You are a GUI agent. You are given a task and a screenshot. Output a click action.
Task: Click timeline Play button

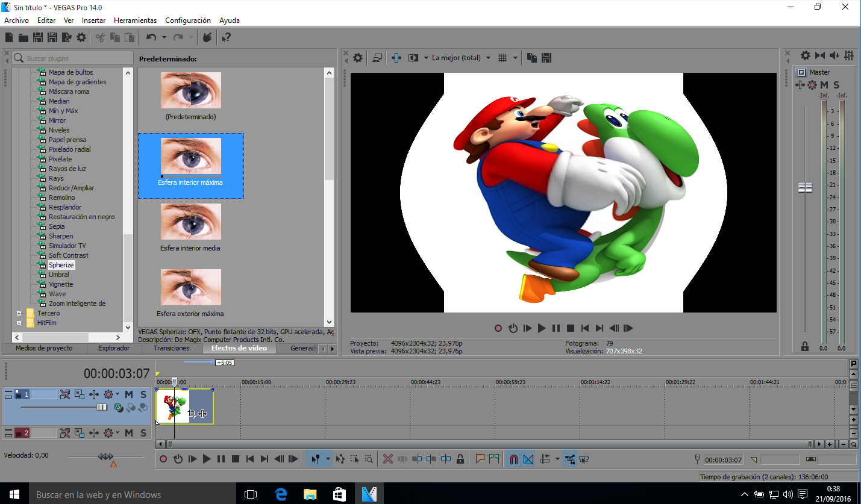tap(207, 459)
